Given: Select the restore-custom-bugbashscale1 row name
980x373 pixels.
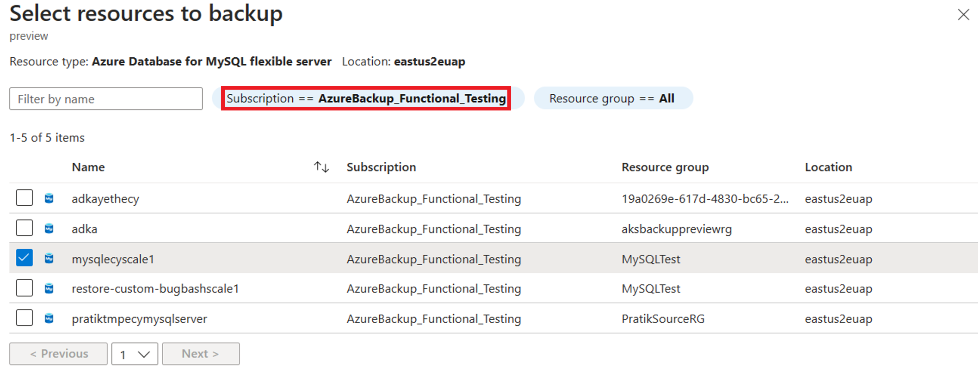Looking at the screenshot, I should click(x=155, y=288).
